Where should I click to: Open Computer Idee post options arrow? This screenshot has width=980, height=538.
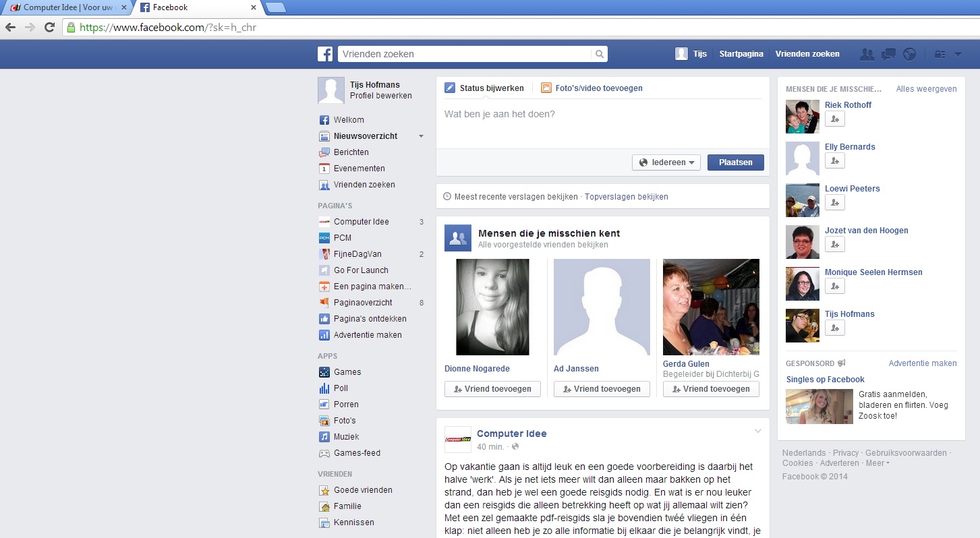(x=757, y=431)
